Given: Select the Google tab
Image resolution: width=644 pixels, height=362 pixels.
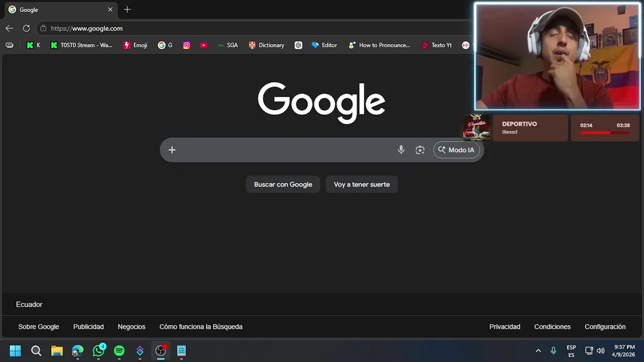Looking at the screenshot, I should (60, 10).
